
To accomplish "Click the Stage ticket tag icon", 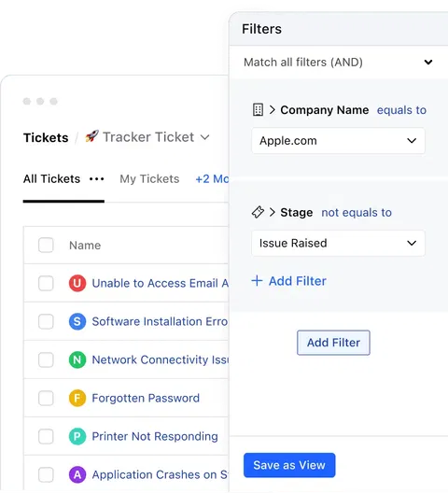I will pos(258,212).
